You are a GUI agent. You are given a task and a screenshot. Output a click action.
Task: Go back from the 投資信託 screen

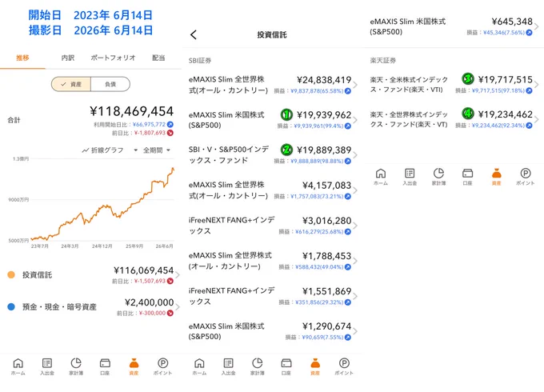click(194, 34)
